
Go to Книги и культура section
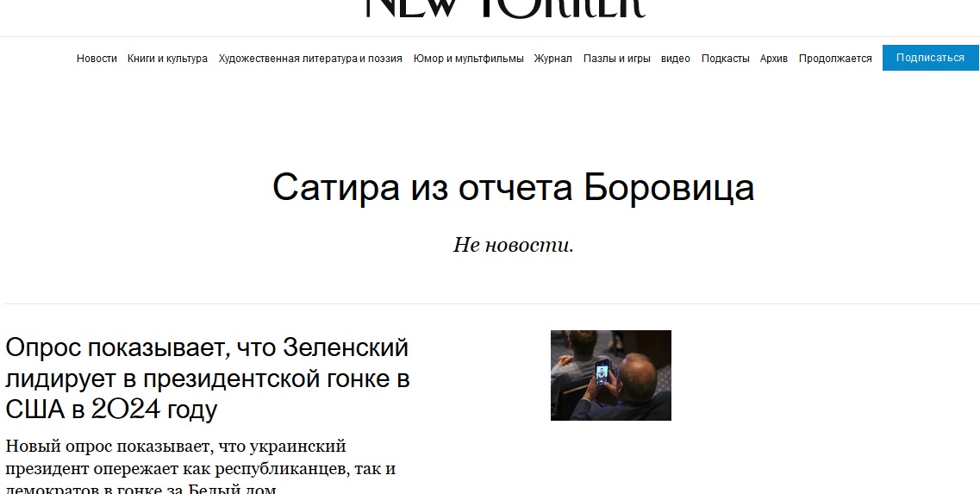click(167, 58)
